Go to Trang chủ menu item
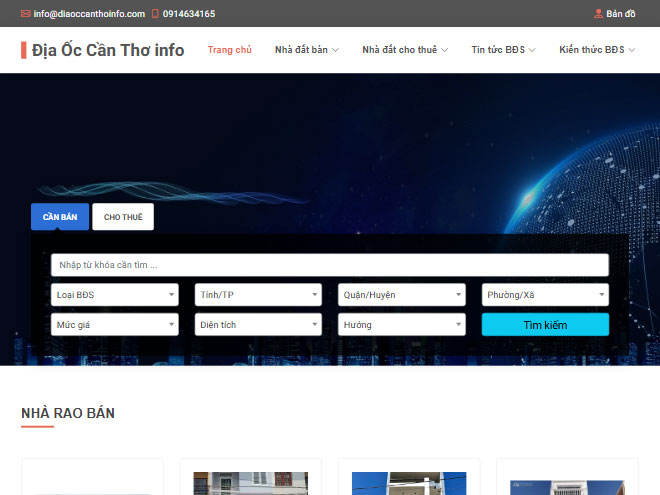This screenshot has height=495, width=660. [x=229, y=50]
